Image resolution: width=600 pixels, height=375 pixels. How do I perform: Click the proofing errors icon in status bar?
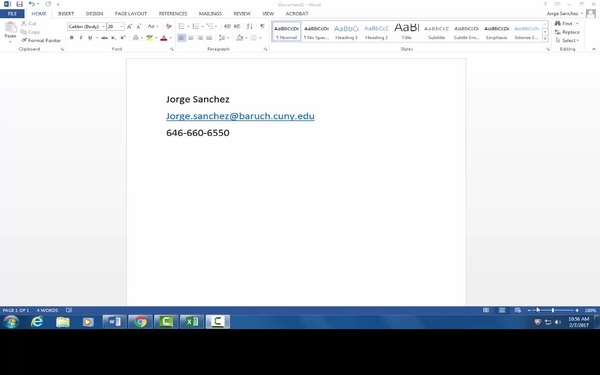[x=69, y=310]
